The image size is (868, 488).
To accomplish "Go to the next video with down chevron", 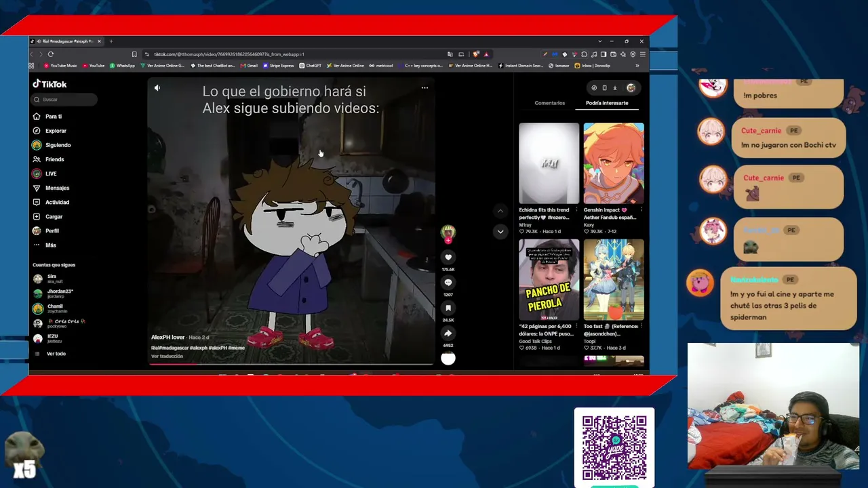I will tap(500, 232).
